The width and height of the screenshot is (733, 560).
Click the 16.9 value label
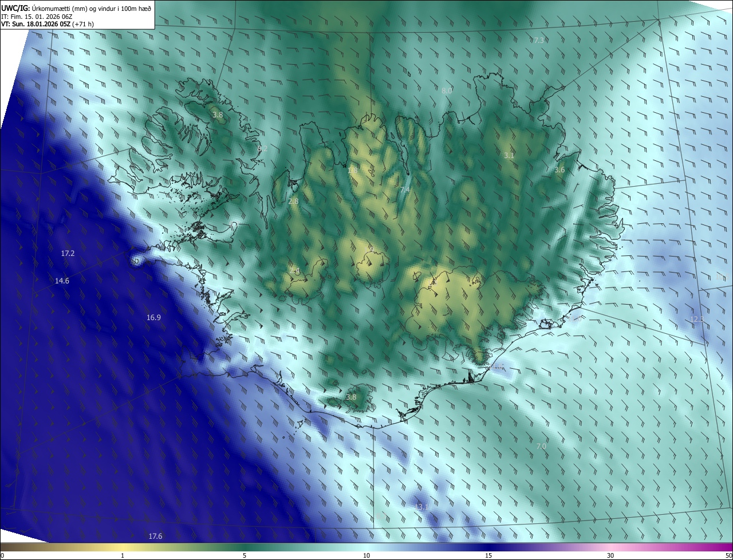pos(153,317)
